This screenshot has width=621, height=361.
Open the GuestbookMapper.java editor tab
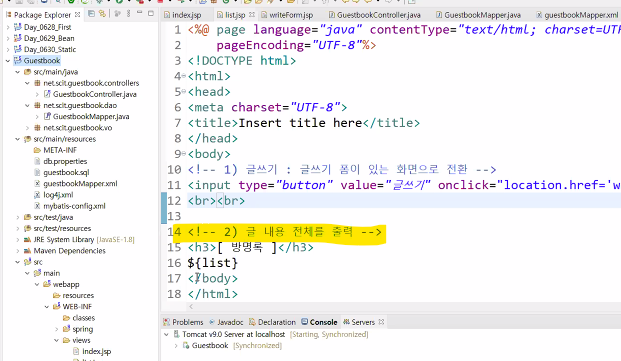coord(478,15)
